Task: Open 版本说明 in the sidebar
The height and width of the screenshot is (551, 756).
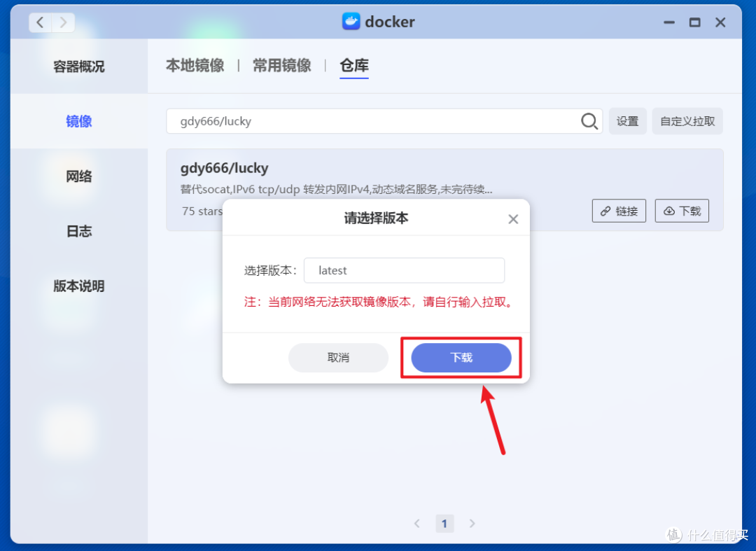Action: point(79,286)
